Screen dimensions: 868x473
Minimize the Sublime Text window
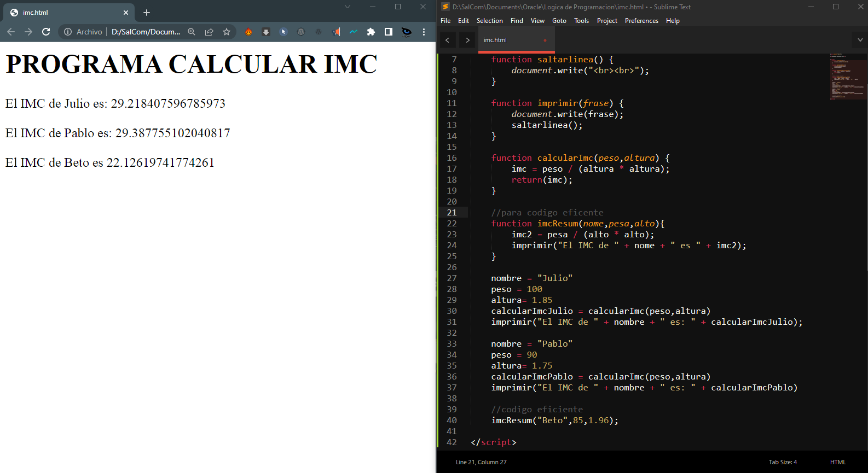pyautogui.click(x=811, y=7)
